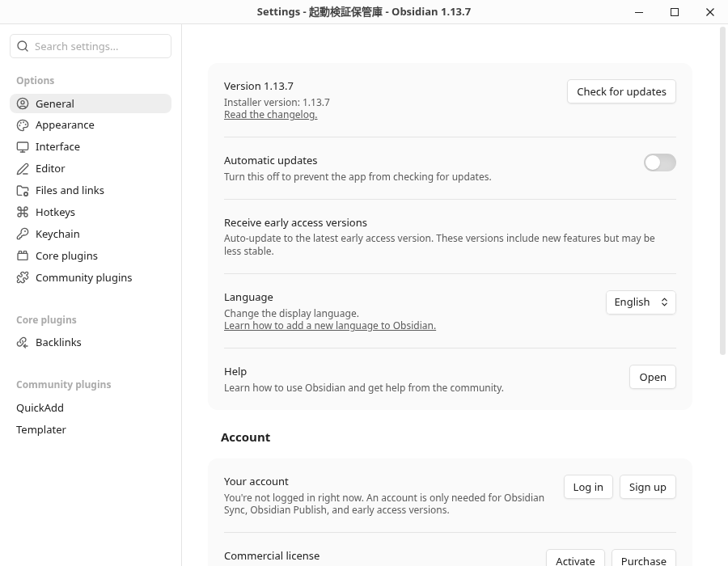Click the Hotkeys command-key icon
The height and width of the screenshot is (566, 728).
coord(23,212)
